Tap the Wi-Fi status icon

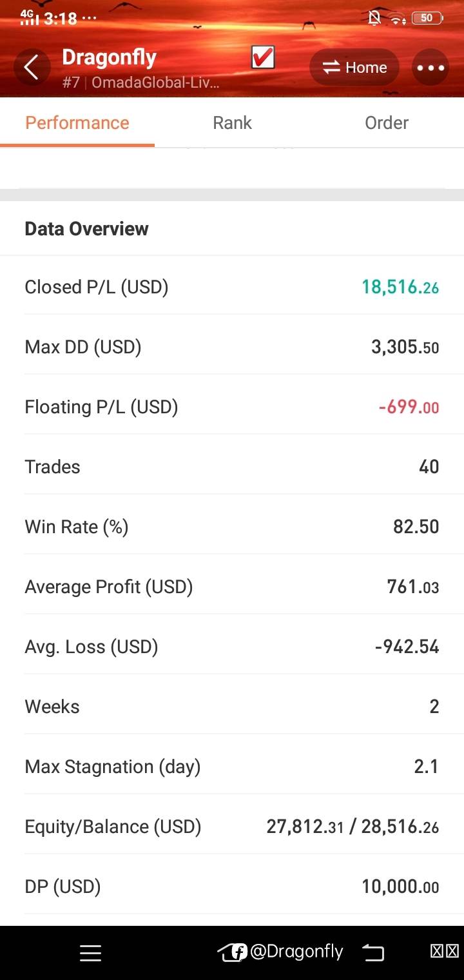tap(396, 19)
